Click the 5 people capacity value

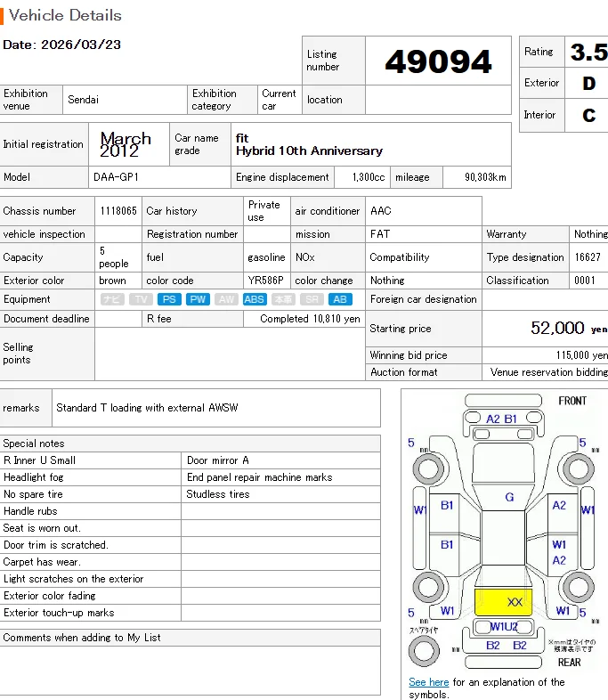pyautogui.click(x=114, y=257)
